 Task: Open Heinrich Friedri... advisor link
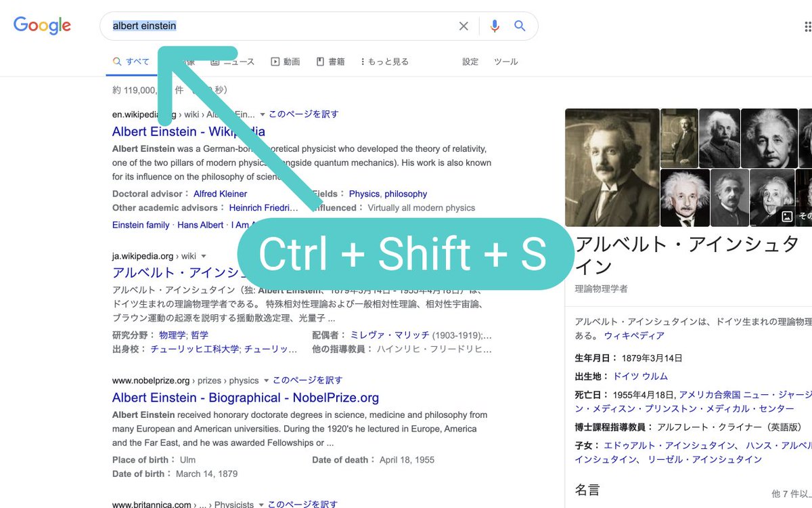(x=263, y=208)
